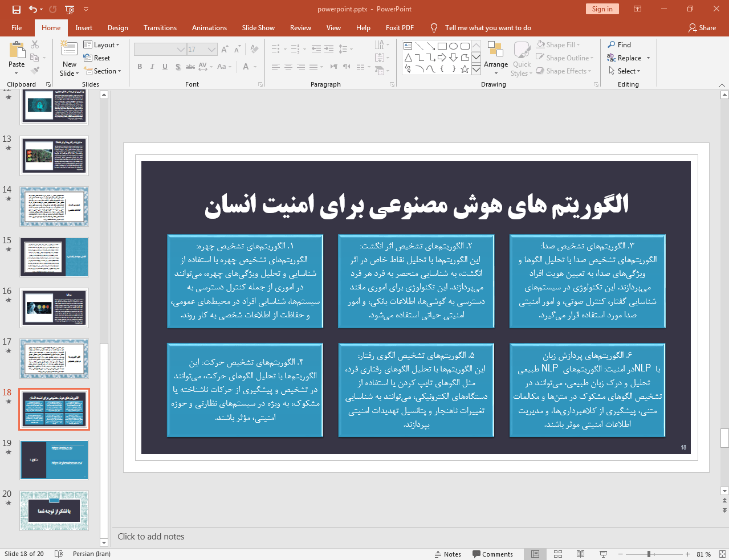Viewport: 729px width, 560px height.
Task: Open the Select dropdown
Action: click(625, 71)
